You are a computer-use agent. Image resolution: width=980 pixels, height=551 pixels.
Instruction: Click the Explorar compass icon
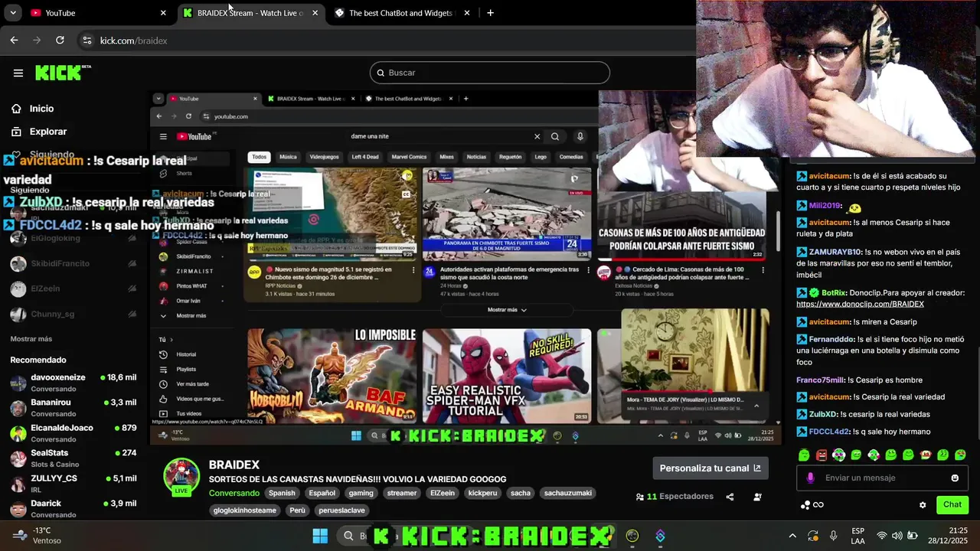tap(16, 132)
